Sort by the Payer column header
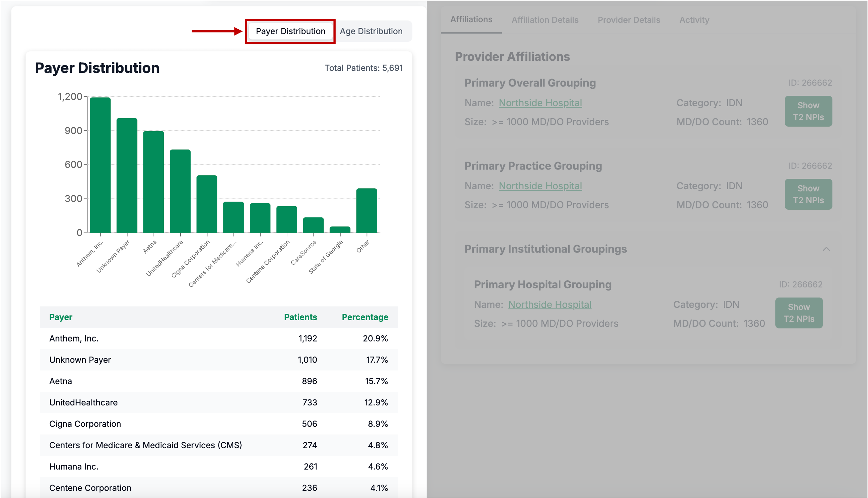This screenshot has width=868, height=498. coord(61,317)
